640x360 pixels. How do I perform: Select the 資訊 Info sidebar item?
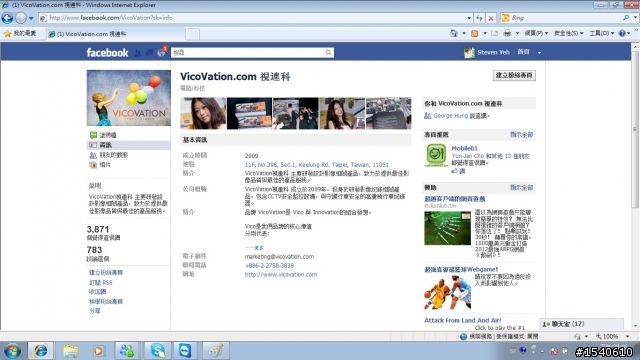click(105, 145)
